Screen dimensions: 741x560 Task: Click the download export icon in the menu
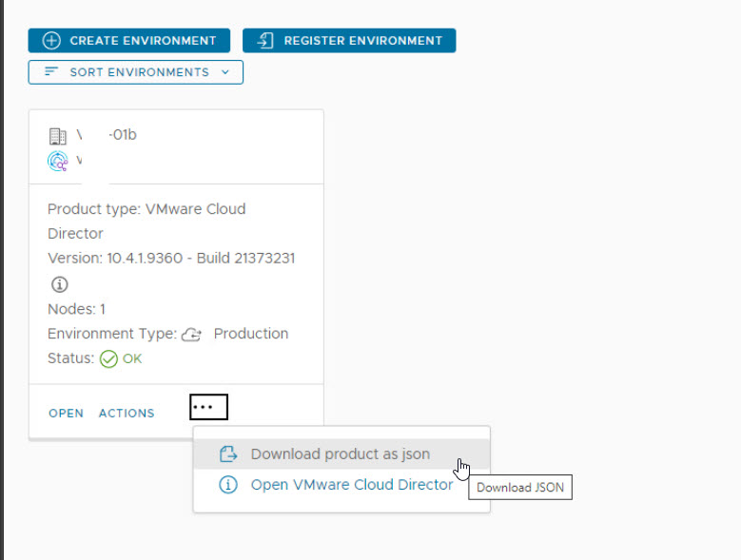point(228,454)
